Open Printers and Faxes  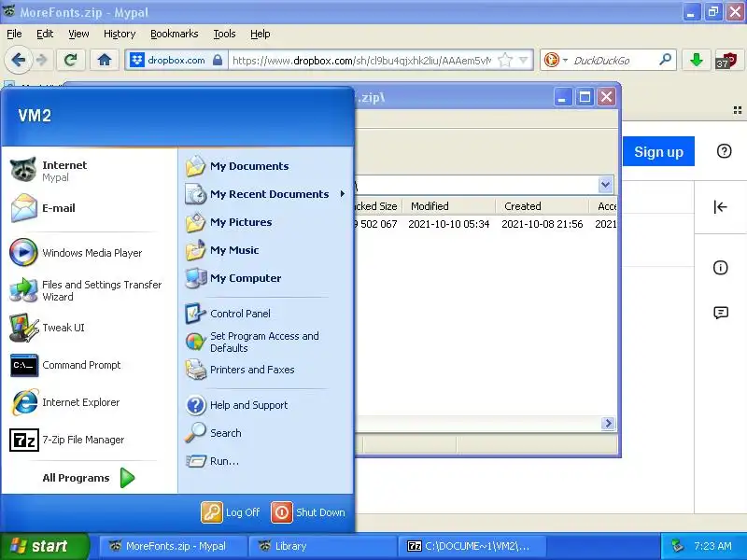pyautogui.click(x=266, y=370)
